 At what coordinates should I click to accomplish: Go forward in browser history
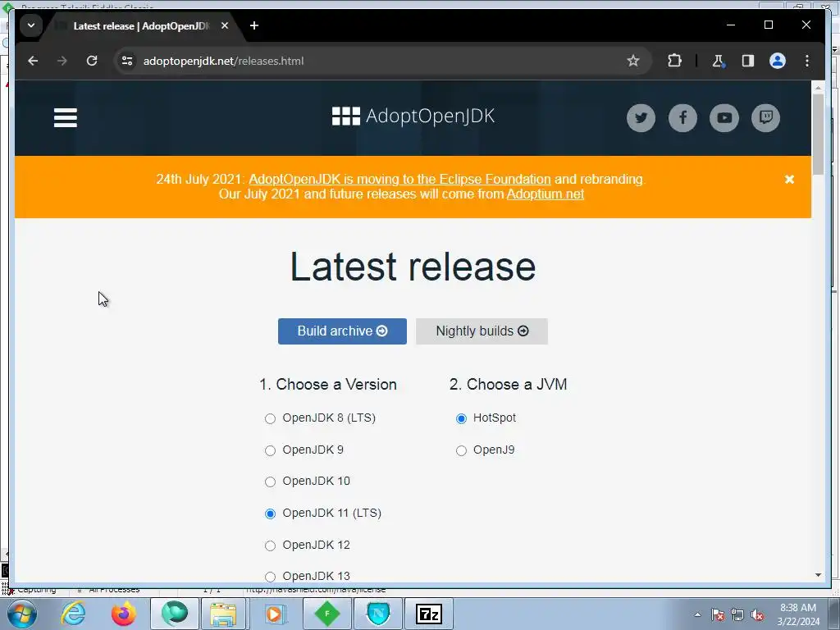click(62, 61)
